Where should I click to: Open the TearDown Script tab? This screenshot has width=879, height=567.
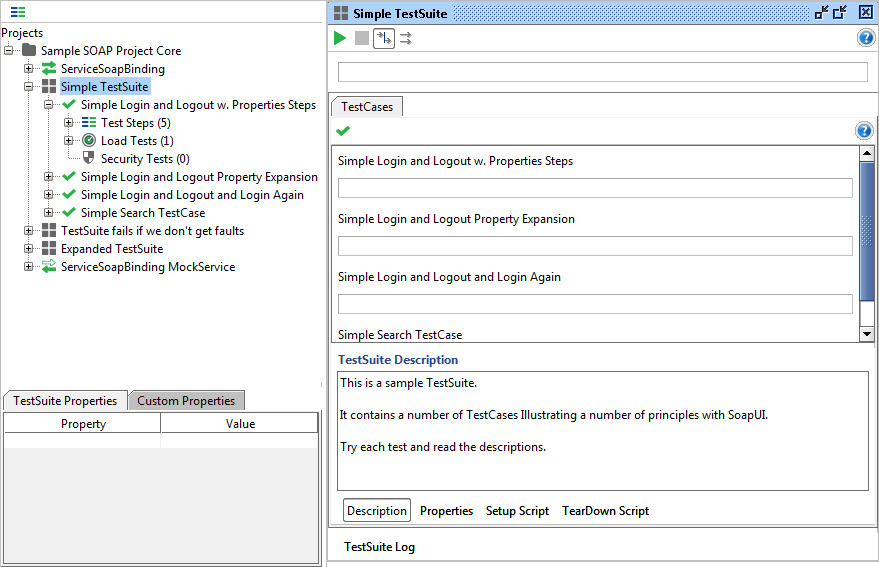coord(605,510)
